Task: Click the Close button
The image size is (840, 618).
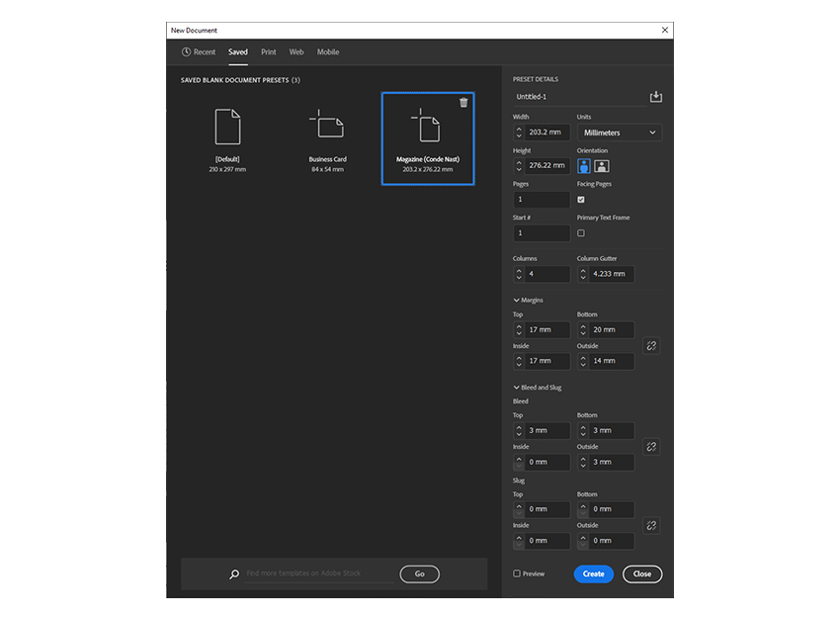Action: [642, 574]
